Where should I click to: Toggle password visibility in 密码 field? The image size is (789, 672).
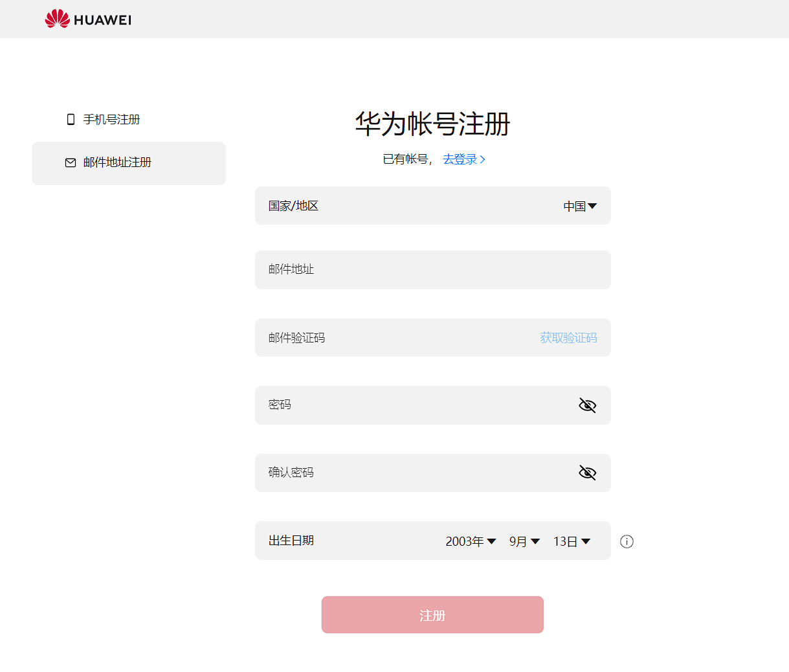point(587,405)
